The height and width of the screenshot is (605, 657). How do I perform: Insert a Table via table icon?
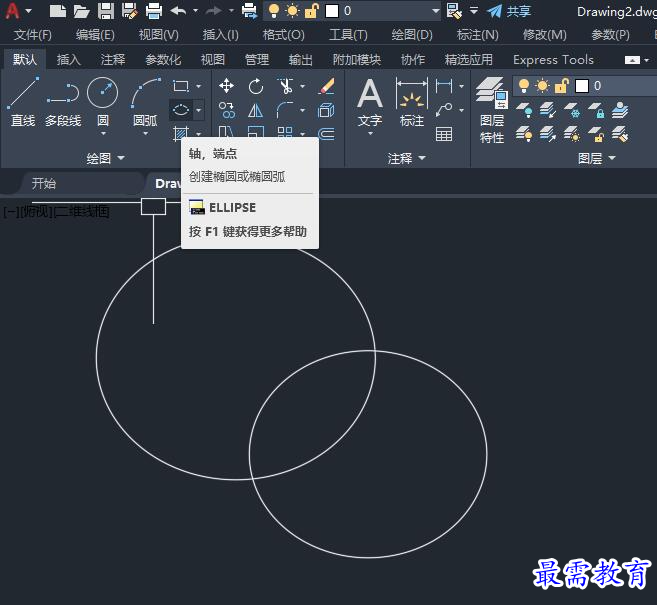(x=444, y=134)
